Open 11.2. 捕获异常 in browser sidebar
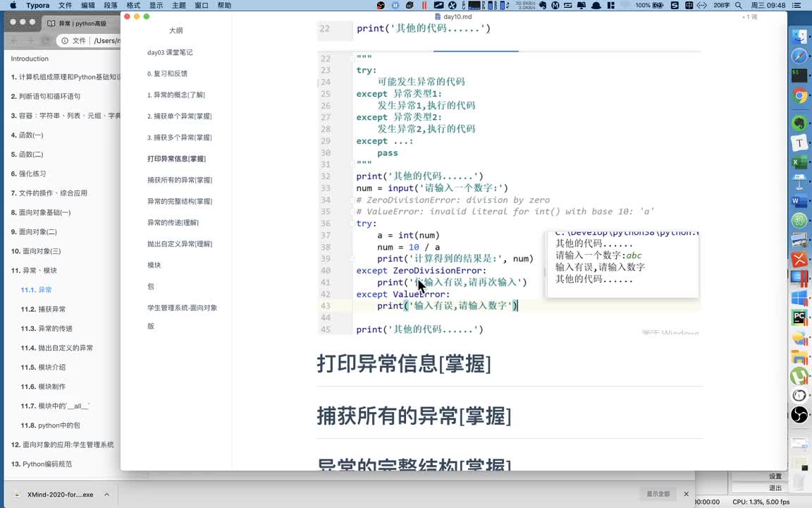This screenshot has height=508, width=812. 43,309
